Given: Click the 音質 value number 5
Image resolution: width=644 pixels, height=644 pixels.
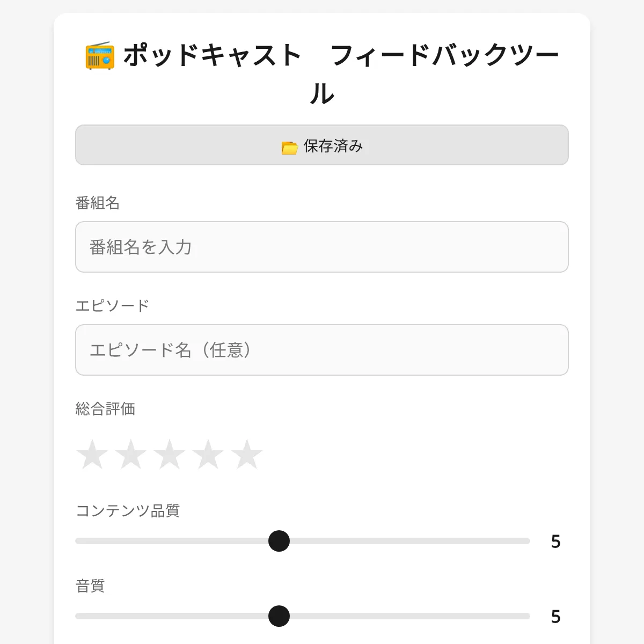Looking at the screenshot, I should click(x=555, y=617).
